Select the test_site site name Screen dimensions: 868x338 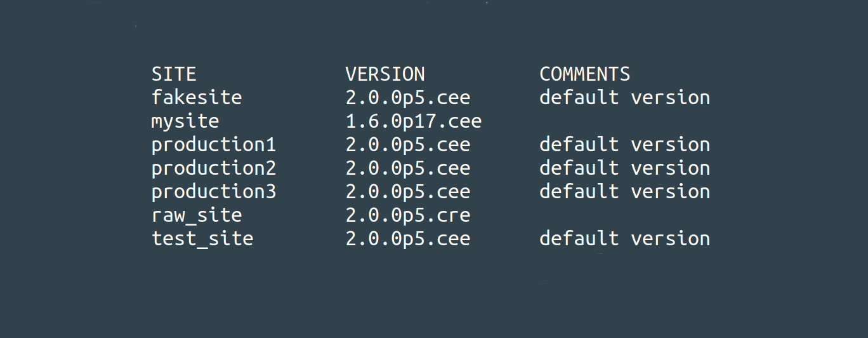pyautogui.click(x=202, y=239)
